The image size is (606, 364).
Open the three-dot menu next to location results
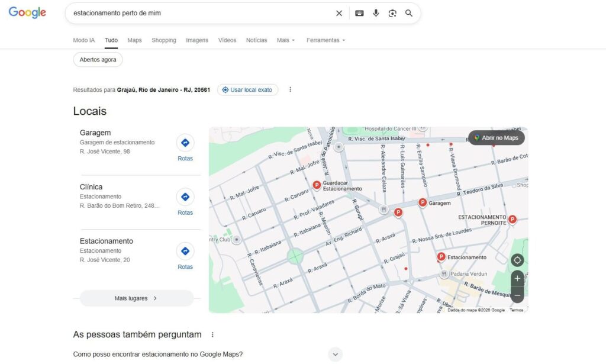pyautogui.click(x=290, y=89)
